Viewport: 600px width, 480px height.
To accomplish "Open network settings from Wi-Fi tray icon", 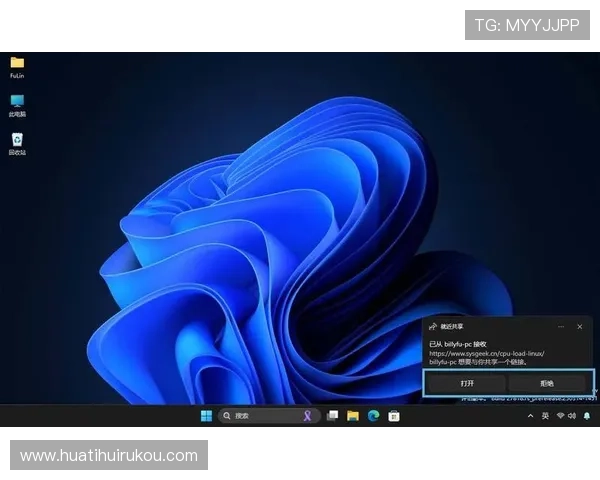I will 560,416.
